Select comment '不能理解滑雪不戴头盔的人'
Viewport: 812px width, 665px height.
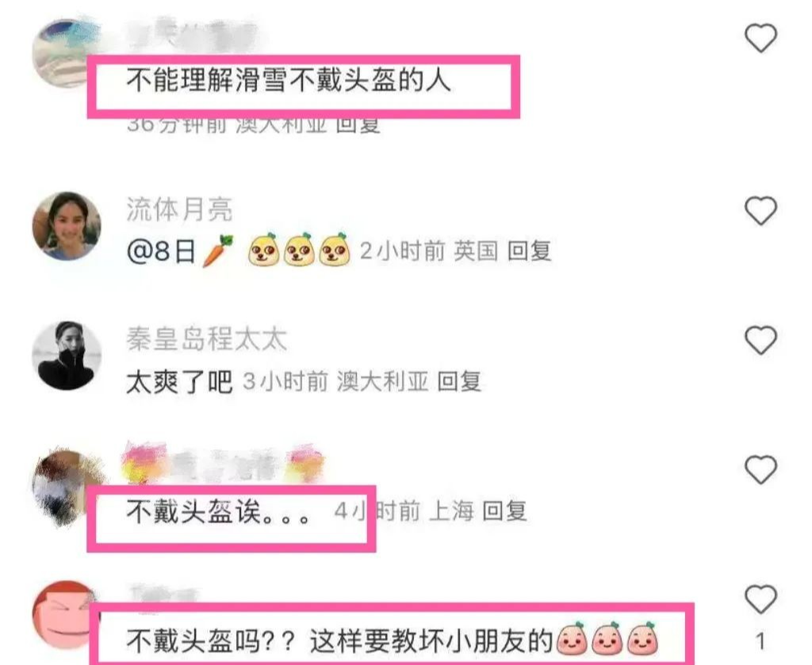coord(289,80)
